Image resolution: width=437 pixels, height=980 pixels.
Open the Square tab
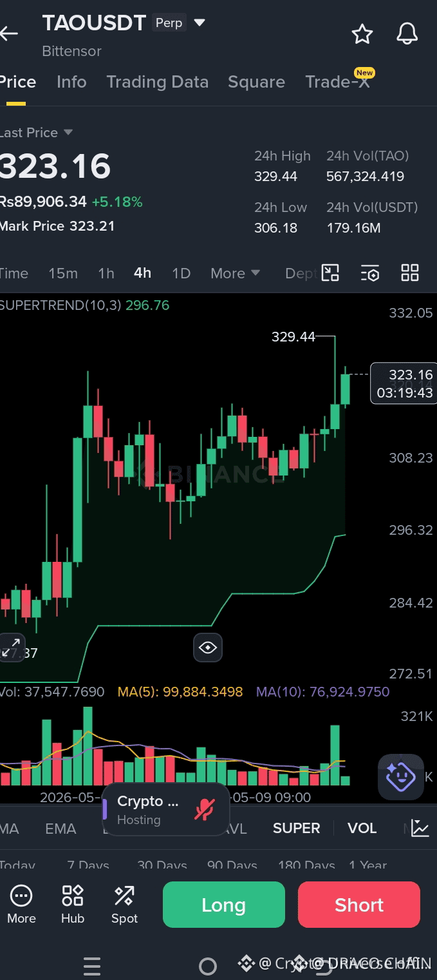point(256,82)
